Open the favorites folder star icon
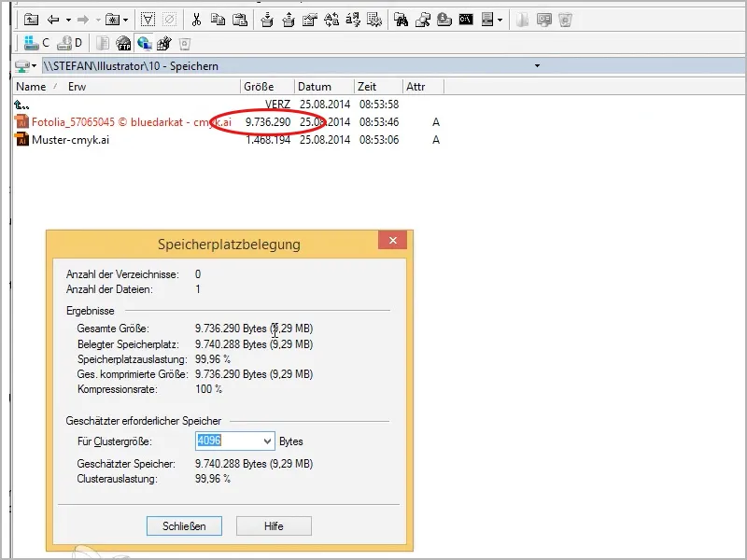747x560 pixels. (112, 20)
